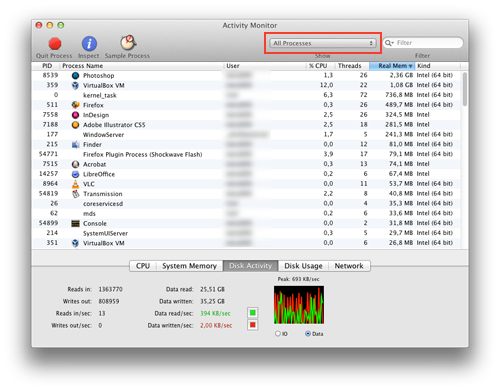Click the Transmission app icon
The image size is (500, 391).
click(x=76, y=194)
